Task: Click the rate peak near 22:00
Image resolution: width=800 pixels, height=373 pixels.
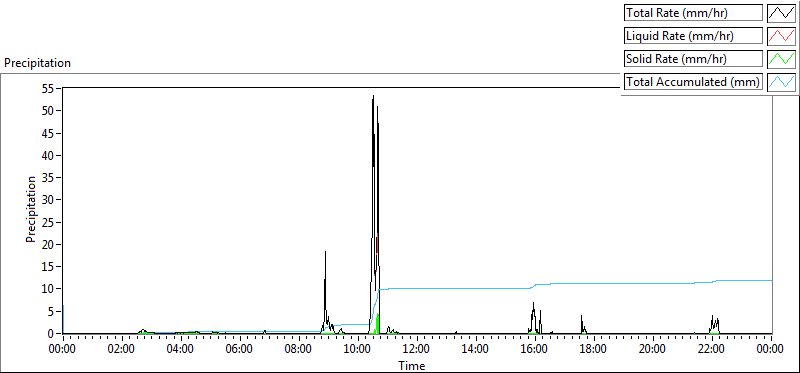Action: (x=712, y=316)
